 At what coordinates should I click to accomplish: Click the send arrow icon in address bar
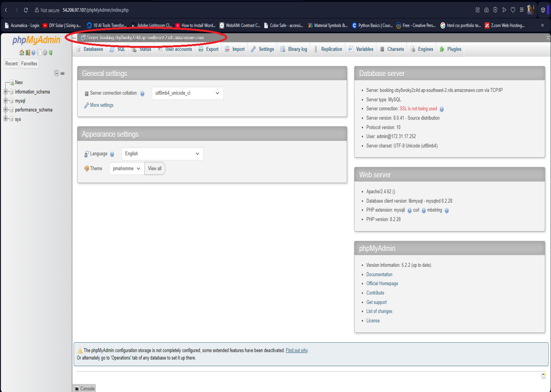point(504,10)
